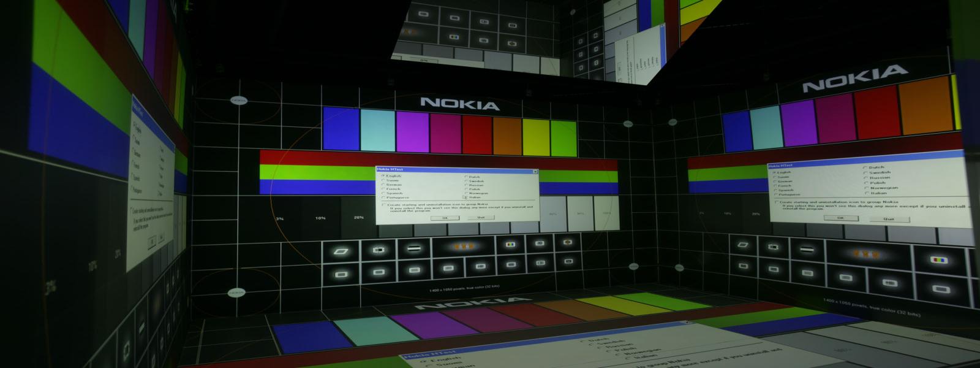Screen dimensions: 980x368
Task: Tick Create icon checkbox in right wall dialog
Action: [x=777, y=202]
